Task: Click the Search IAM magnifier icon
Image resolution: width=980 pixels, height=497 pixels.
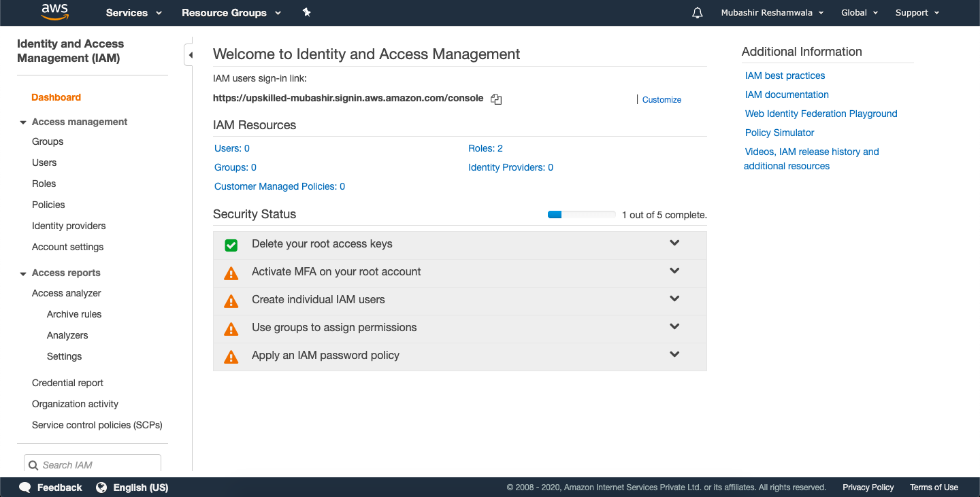Action: pyautogui.click(x=33, y=466)
